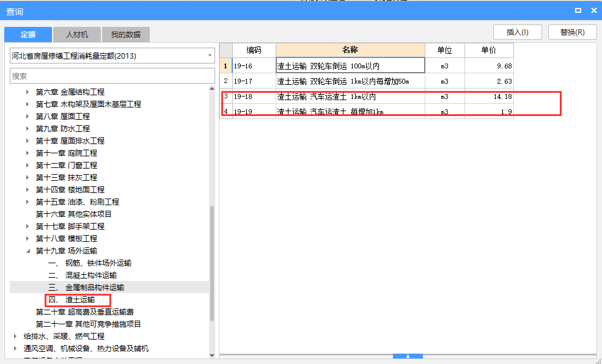
Task: Click the 编码 column header
Action: coord(254,50)
